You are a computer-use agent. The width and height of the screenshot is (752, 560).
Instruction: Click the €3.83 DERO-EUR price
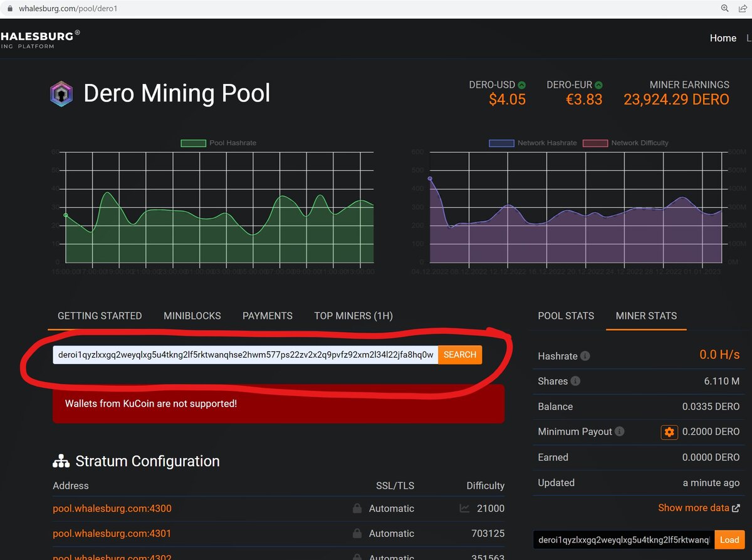(x=584, y=100)
